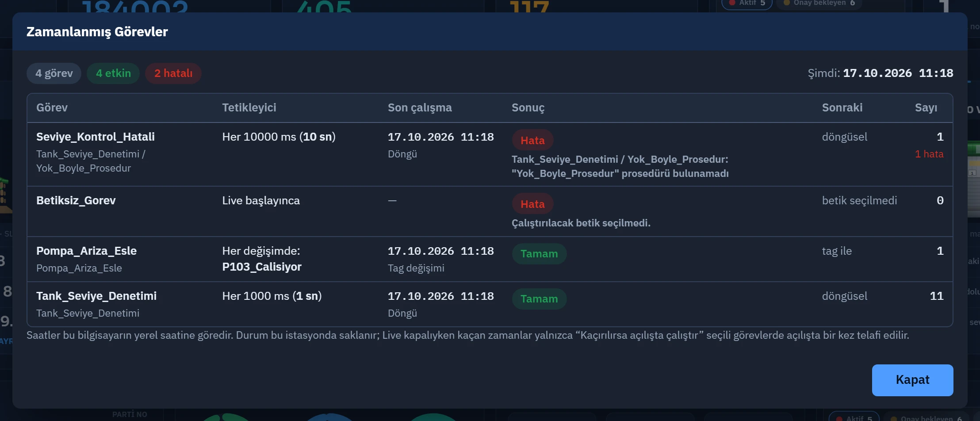Click the red "1 hata" count
This screenshot has height=421, width=980.
929,154
